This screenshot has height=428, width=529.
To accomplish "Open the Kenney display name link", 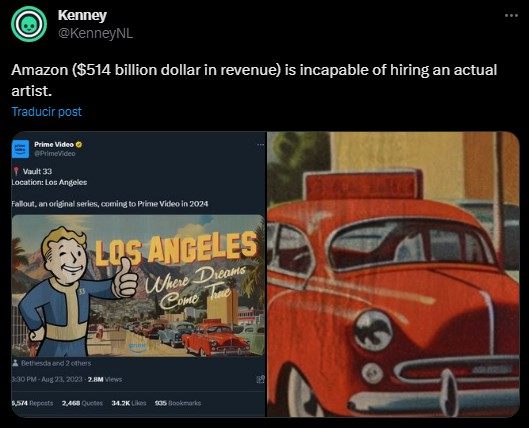I will point(82,16).
